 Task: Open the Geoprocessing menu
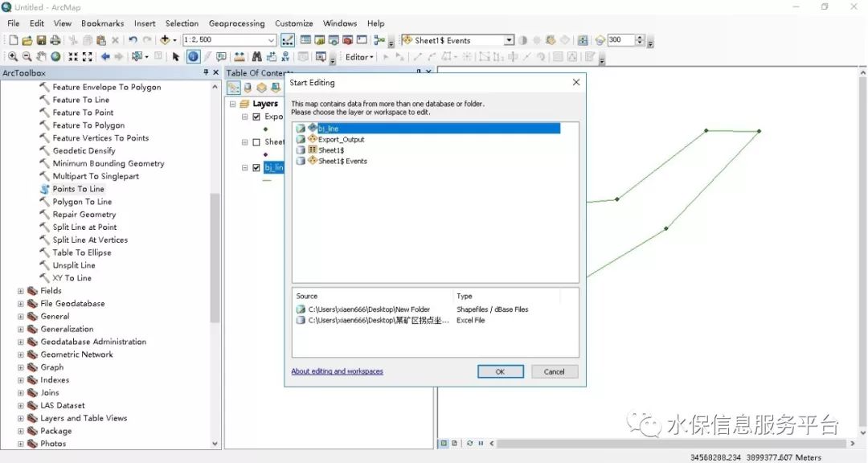click(236, 23)
